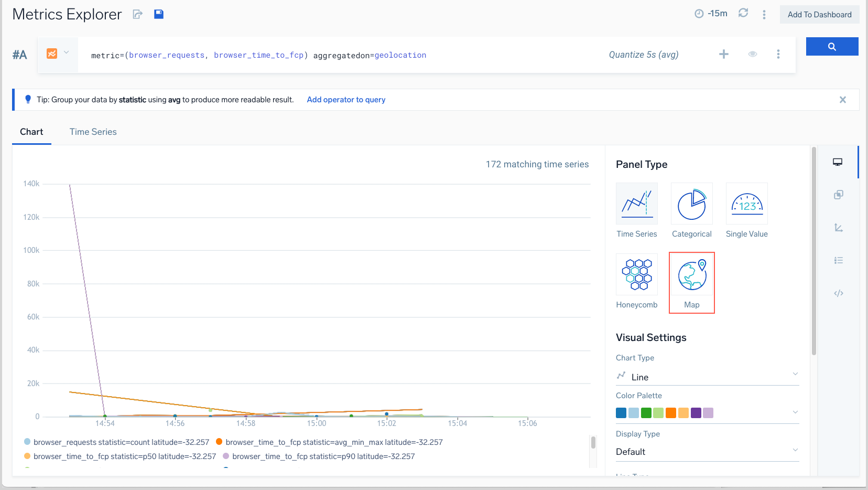868x490 pixels.
Task: Open display settings monitor sidebar icon
Action: click(x=838, y=162)
